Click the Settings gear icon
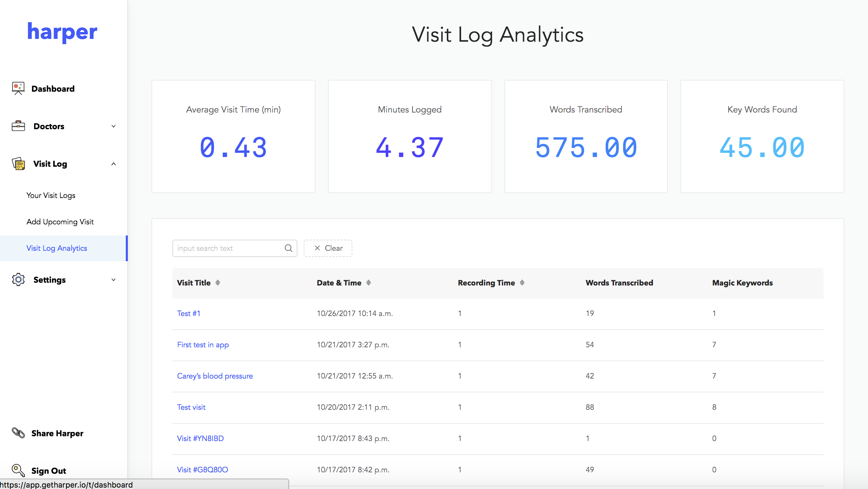Screen dimensions: 868x489 pos(18,280)
